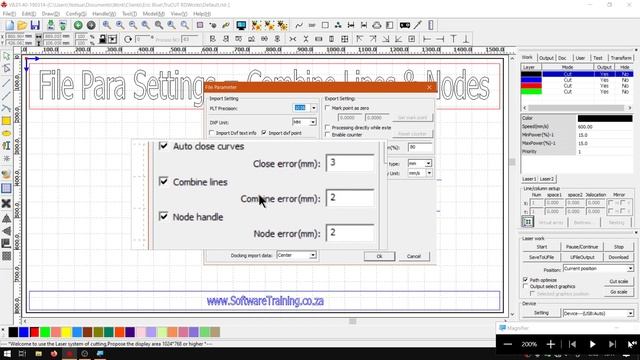The image size is (640, 360).
Task: Open the Device USB Auto dropdown
Action: pyautogui.click(x=630, y=313)
